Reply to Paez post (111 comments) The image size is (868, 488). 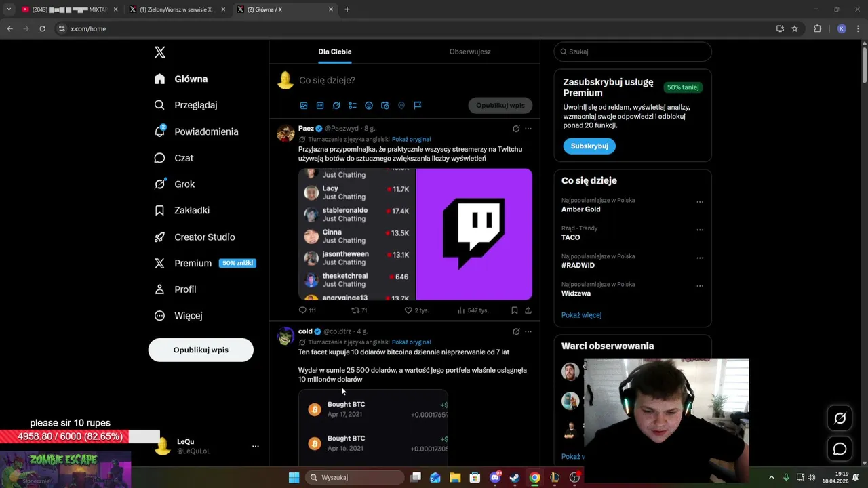pos(307,310)
